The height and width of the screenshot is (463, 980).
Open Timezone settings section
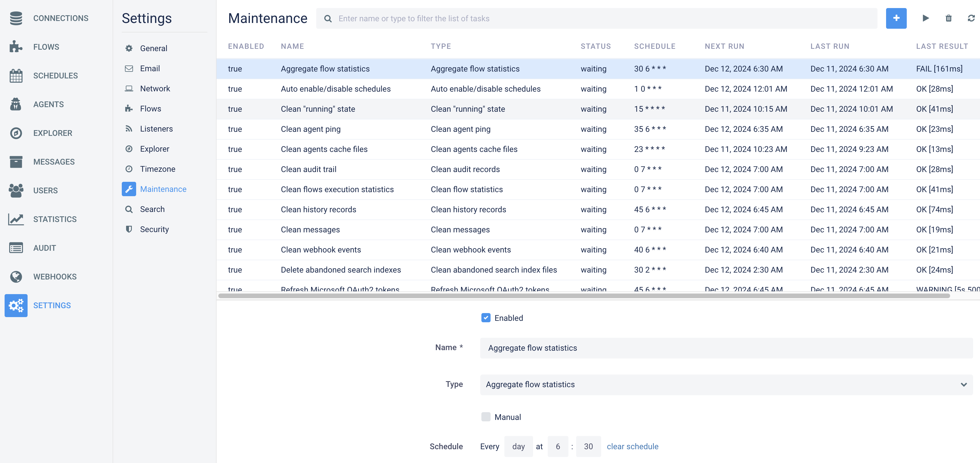[157, 169]
